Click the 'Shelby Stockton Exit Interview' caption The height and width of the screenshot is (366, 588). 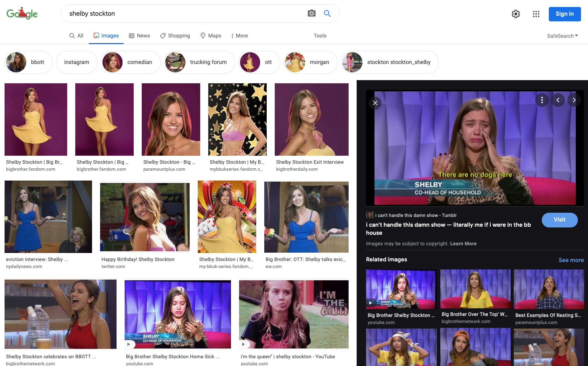(310, 162)
